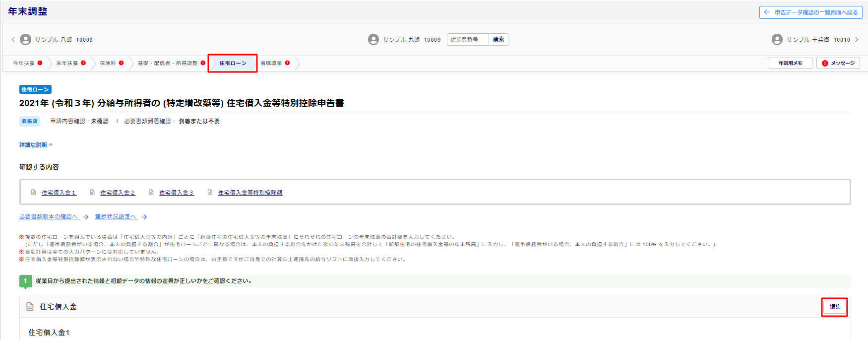The height and width of the screenshot is (340, 868).
Task: Click alert icon on 基礎・配偶者・所得調整 tab
Action: click(203, 63)
